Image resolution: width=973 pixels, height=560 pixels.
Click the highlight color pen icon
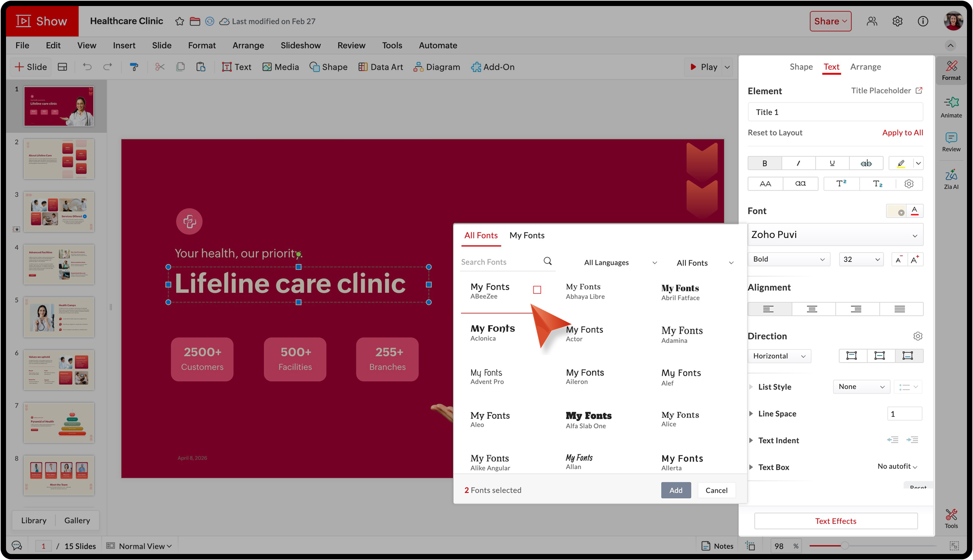pos(901,163)
